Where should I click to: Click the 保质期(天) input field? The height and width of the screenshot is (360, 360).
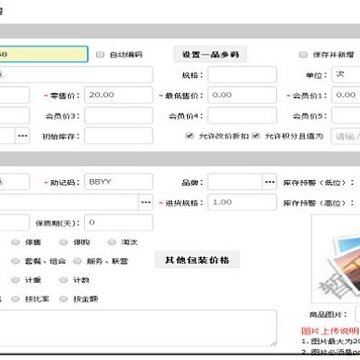click(119, 222)
